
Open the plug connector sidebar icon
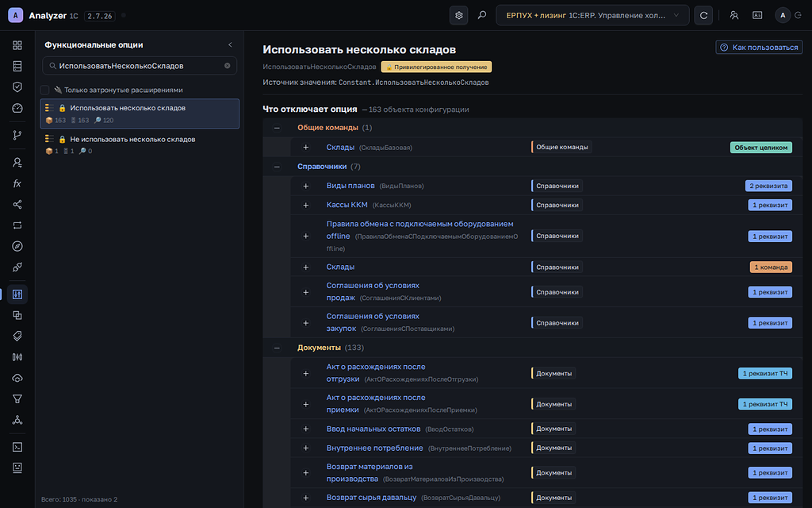17,267
